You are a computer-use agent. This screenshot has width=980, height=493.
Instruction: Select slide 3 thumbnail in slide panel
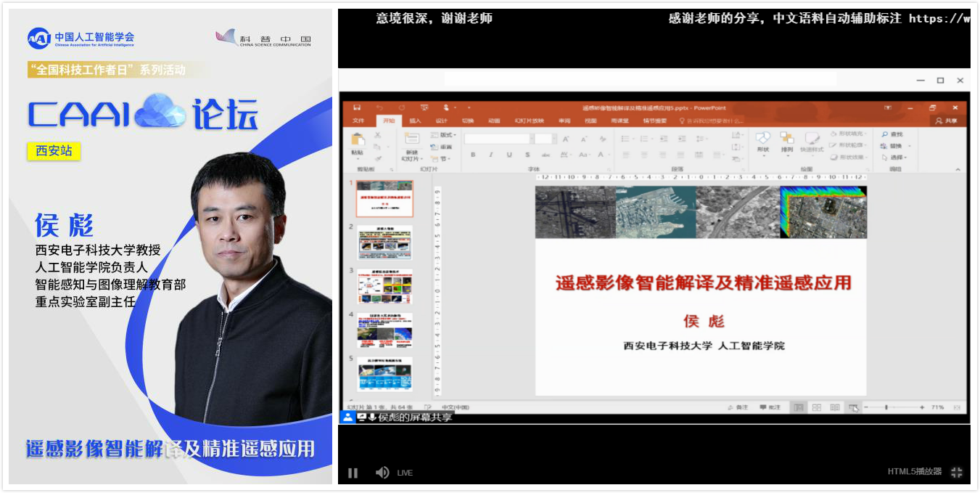(384, 286)
